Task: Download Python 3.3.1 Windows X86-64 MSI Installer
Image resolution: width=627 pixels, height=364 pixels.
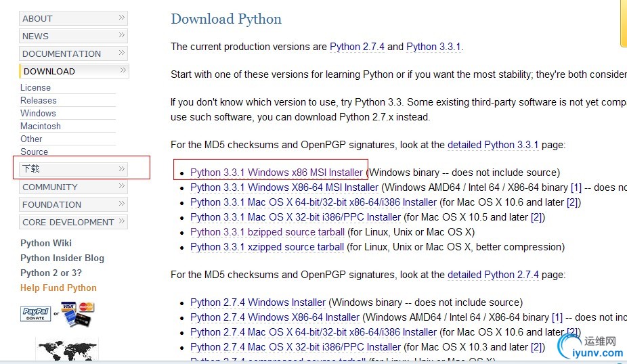Action: [284, 187]
